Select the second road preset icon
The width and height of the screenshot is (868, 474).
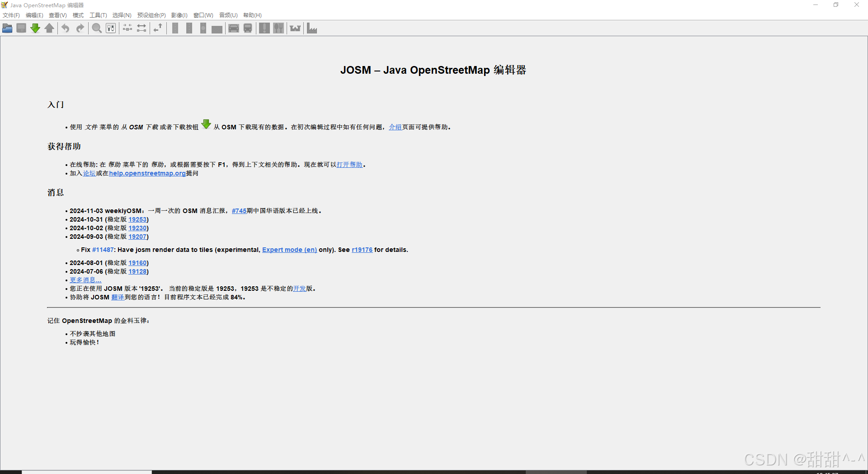(189, 28)
